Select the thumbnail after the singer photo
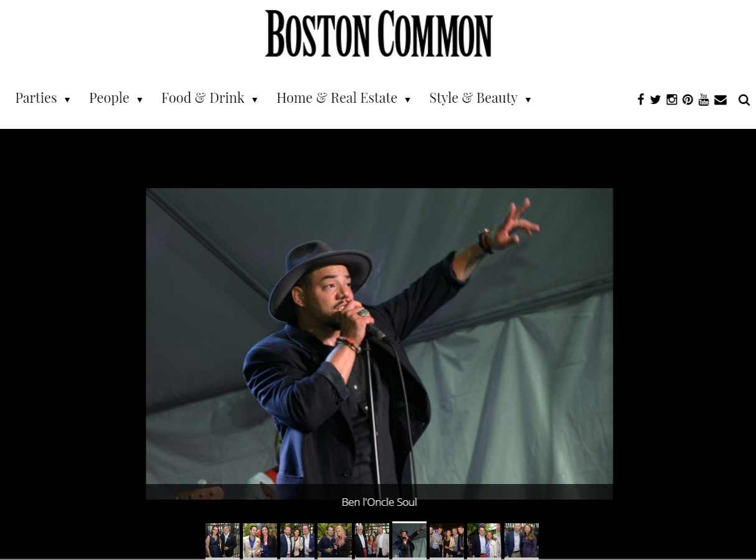Viewport: 756px width, 560px height. (447, 540)
